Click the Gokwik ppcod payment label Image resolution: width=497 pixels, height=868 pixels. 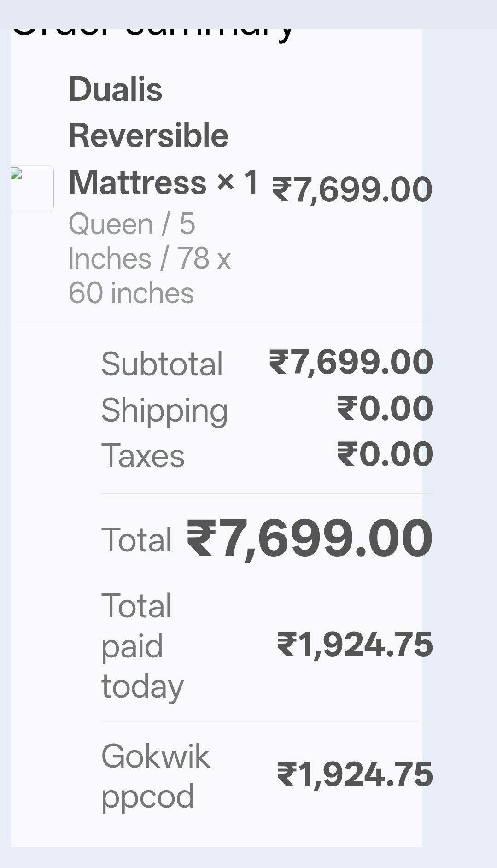click(x=155, y=776)
